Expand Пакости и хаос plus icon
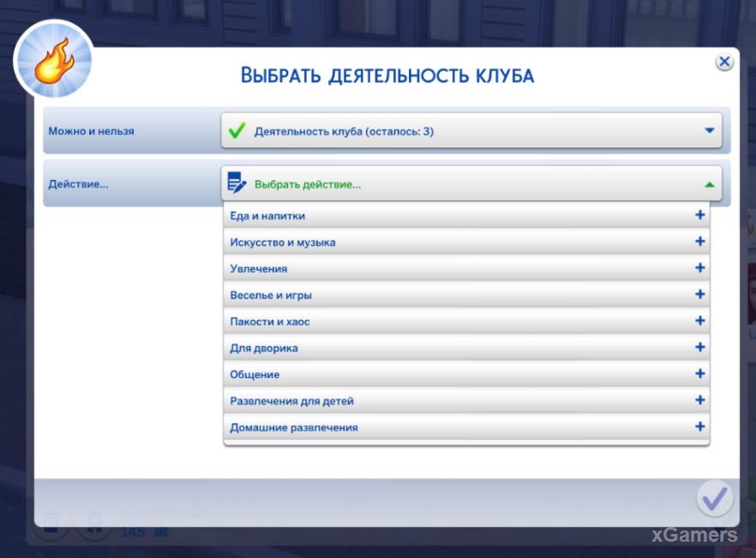Image resolution: width=756 pixels, height=558 pixels. tap(700, 321)
